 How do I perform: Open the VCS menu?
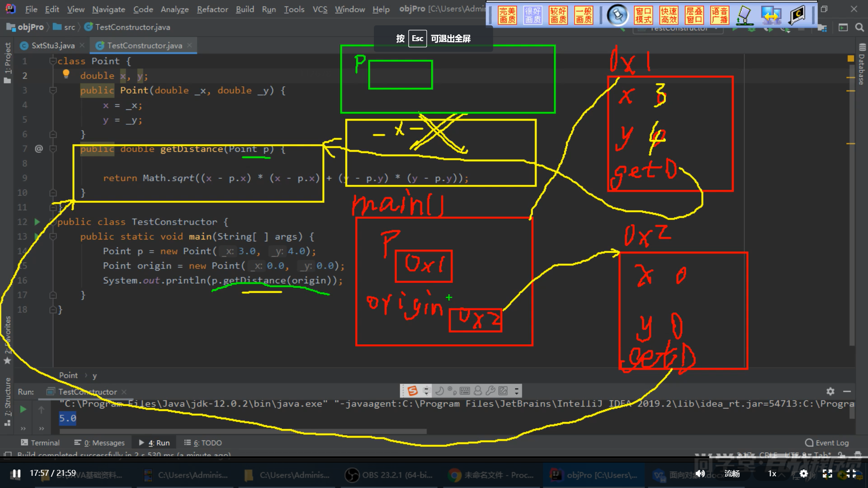320,9
